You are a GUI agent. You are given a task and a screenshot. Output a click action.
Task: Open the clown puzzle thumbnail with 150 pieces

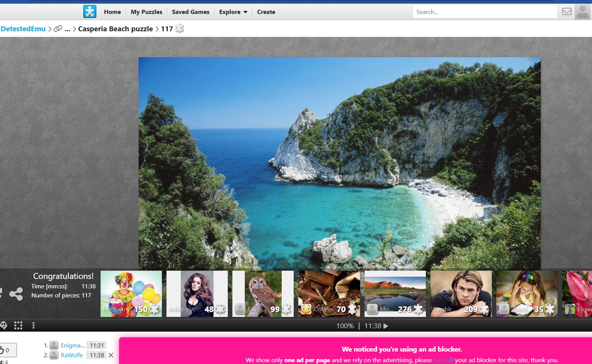[131, 294]
